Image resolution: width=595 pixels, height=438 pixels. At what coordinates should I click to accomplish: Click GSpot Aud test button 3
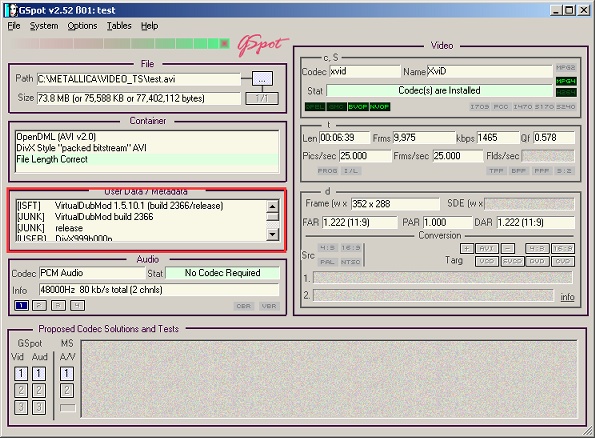tap(39, 407)
